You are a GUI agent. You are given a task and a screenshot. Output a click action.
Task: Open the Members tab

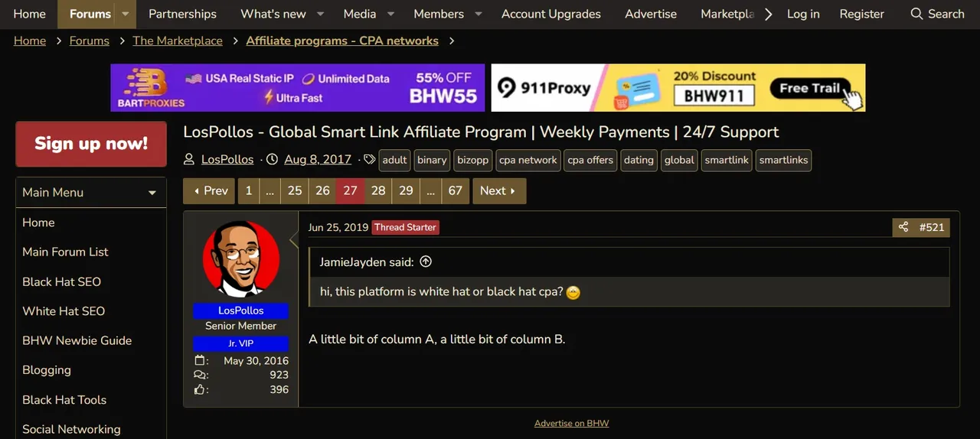439,14
